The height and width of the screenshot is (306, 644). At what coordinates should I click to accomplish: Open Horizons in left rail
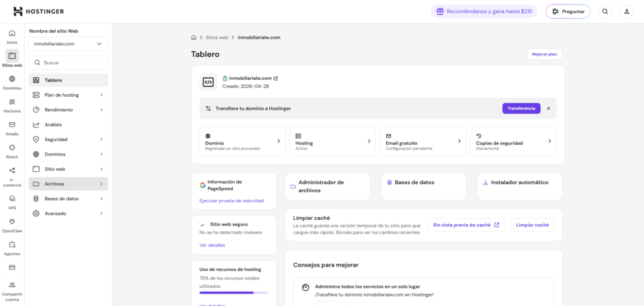pos(12,105)
